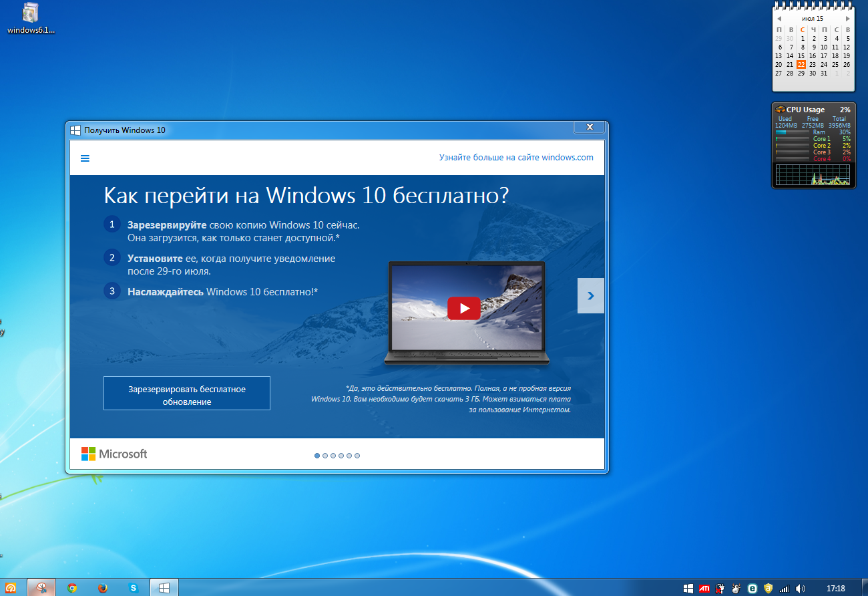Click the июл 15 calendar heading
The height and width of the screenshot is (596, 868).
813,19
